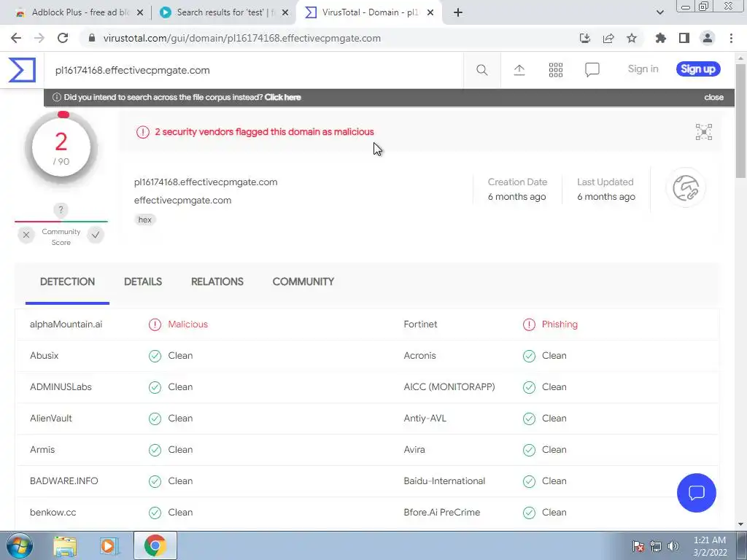Open Windows Start menu
The image size is (747, 560).
19,545
